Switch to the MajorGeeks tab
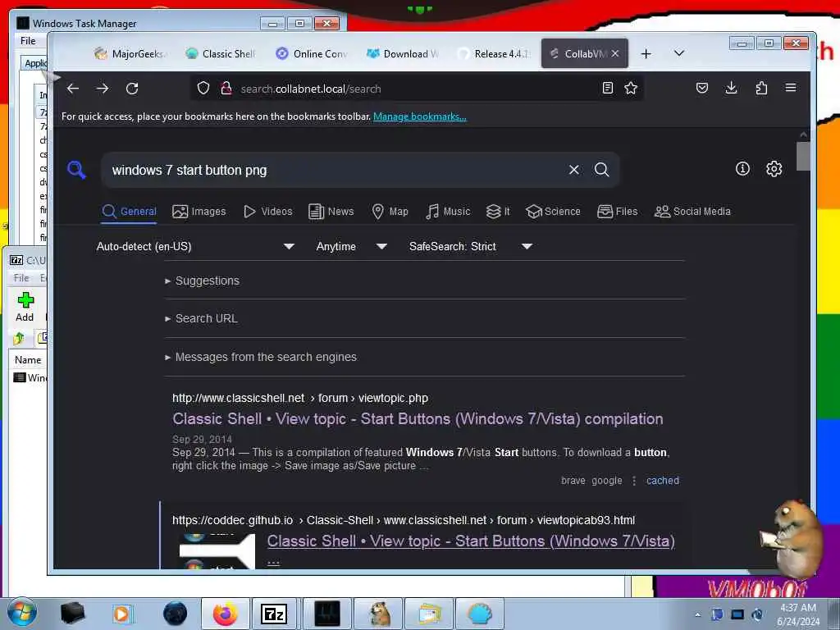 point(130,53)
